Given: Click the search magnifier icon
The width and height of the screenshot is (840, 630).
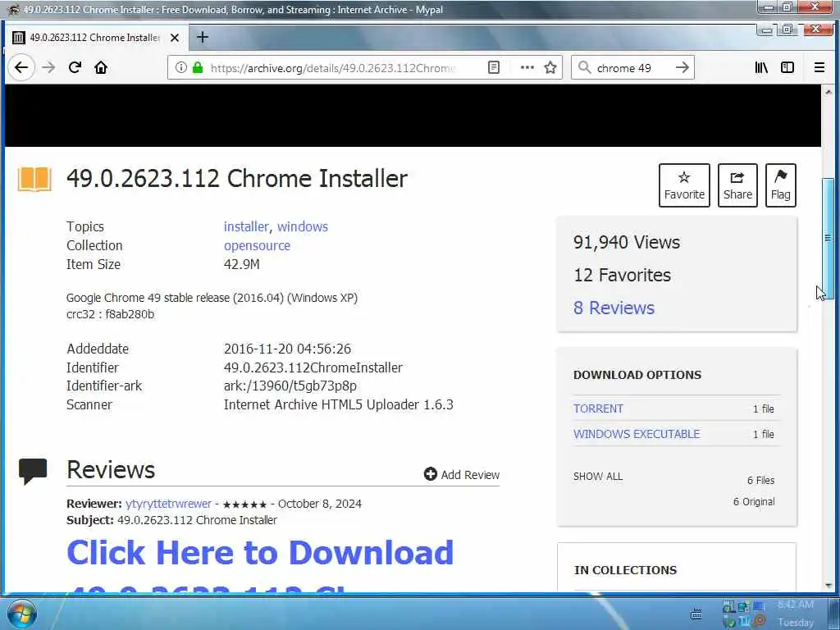Looking at the screenshot, I should [x=585, y=67].
